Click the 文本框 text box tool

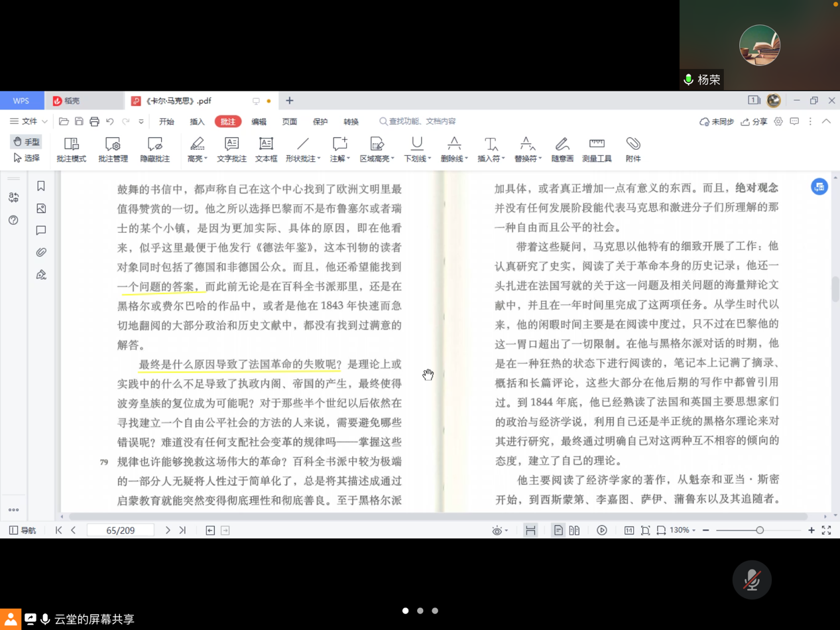point(266,149)
